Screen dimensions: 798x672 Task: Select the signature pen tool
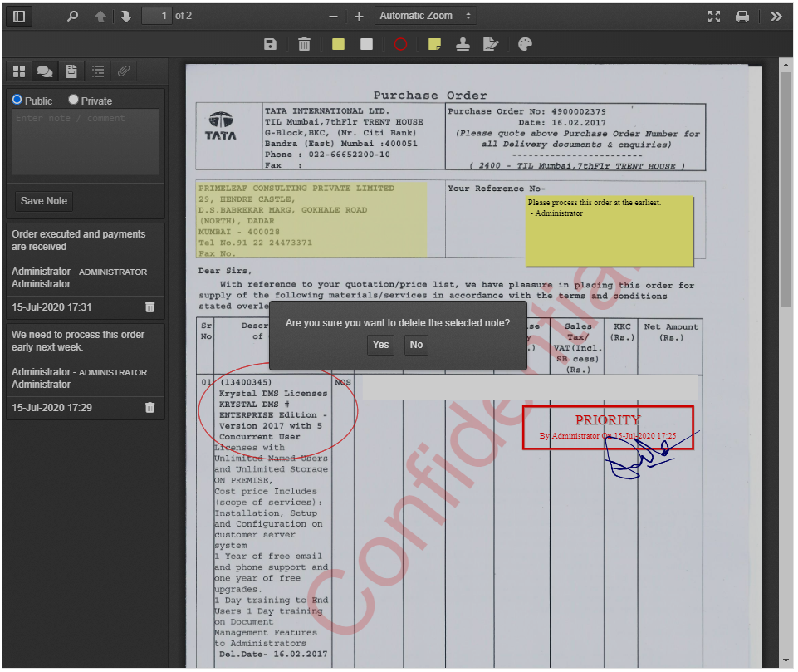[x=491, y=44]
